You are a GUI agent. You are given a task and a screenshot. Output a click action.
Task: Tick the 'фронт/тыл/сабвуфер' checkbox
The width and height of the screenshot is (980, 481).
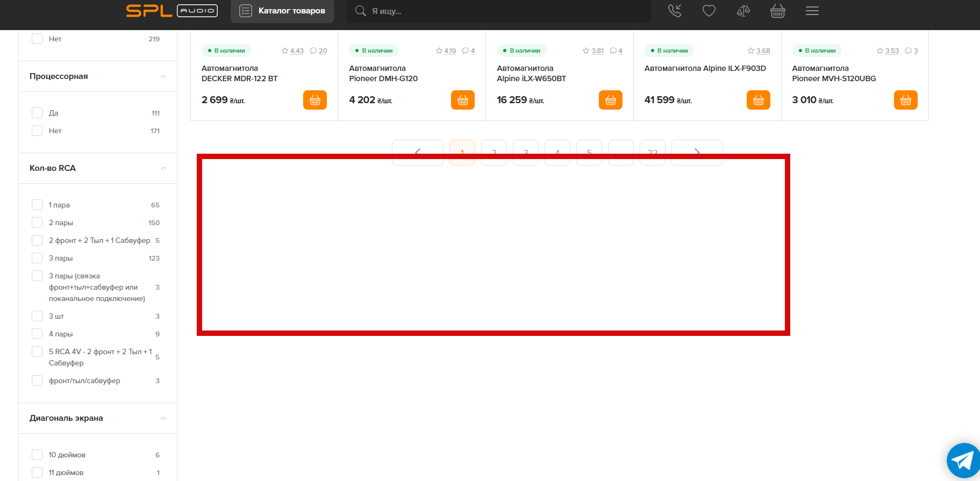[x=37, y=381]
